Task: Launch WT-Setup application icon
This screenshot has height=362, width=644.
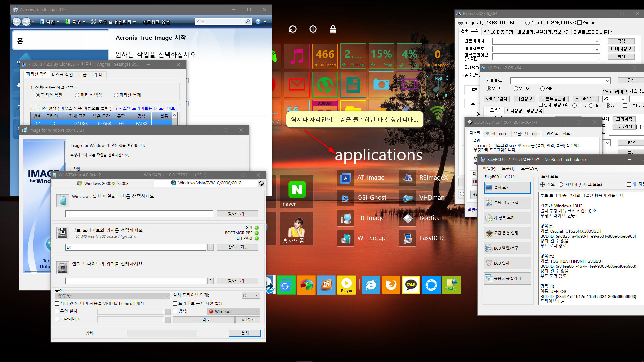Action: tap(345, 238)
